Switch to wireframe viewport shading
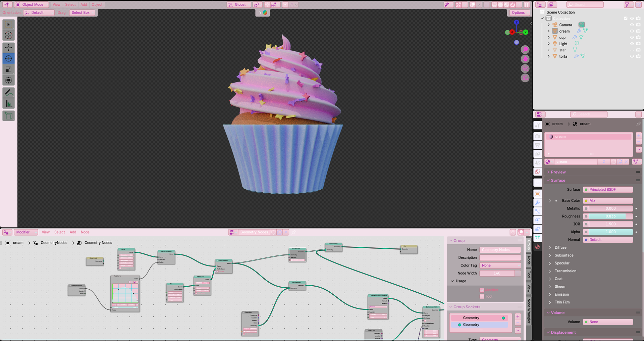Viewport: 644px width, 341px height. [494, 5]
